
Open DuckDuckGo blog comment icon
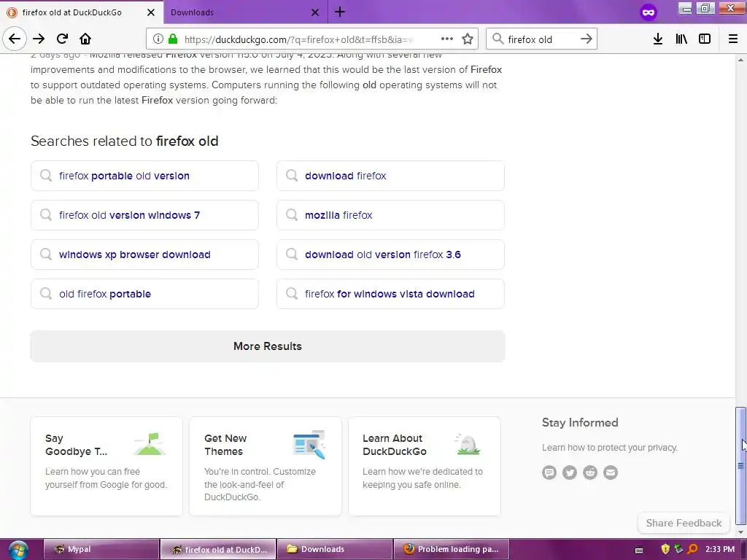pos(549,472)
